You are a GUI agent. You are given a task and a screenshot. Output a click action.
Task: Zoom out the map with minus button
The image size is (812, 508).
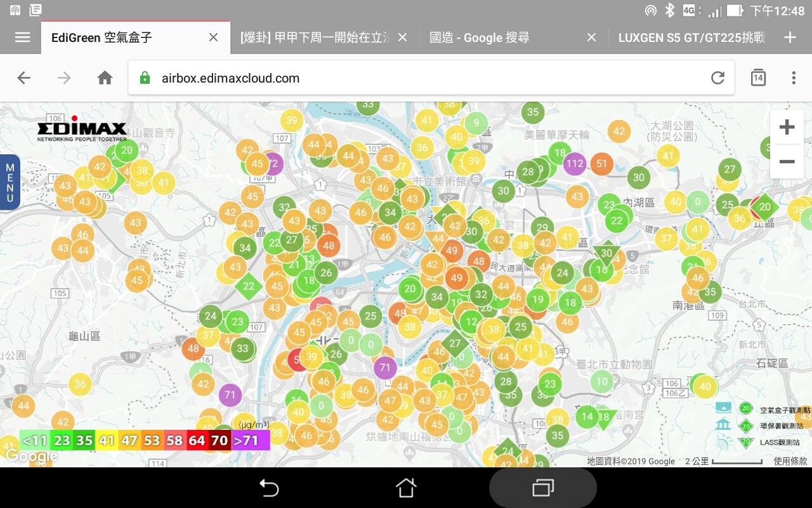[787, 162]
